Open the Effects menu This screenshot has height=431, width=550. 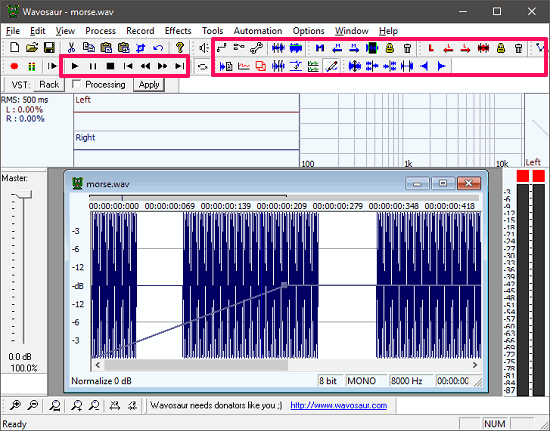pyautogui.click(x=178, y=31)
